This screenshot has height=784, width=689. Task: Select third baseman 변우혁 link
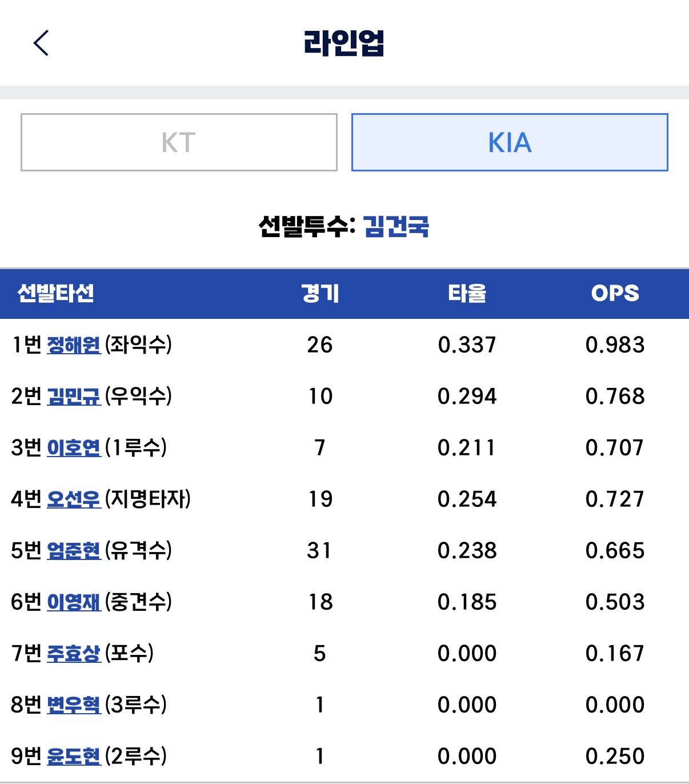tap(74, 705)
